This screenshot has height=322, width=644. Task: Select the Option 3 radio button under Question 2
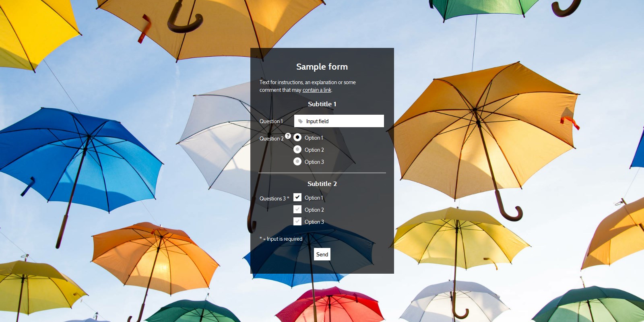coord(297,161)
